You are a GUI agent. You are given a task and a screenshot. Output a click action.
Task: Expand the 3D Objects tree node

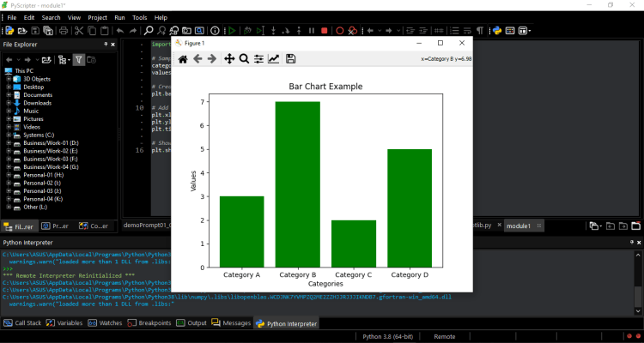9,79
